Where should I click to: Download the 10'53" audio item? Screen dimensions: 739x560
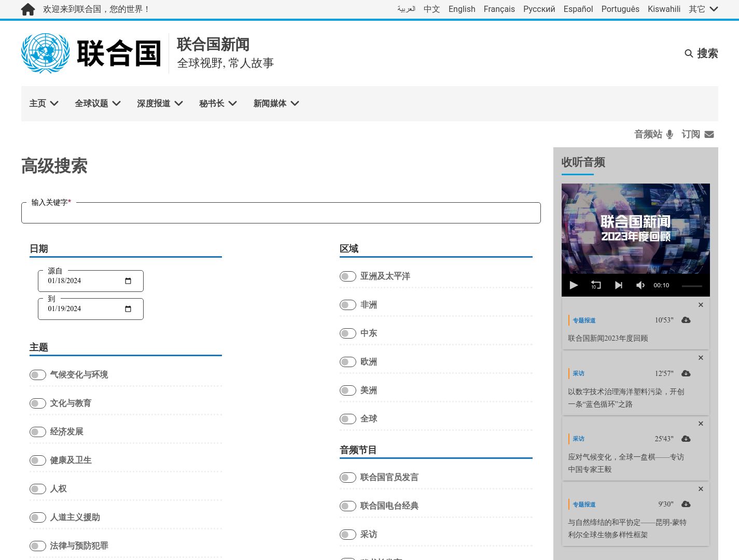(x=686, y=320)
